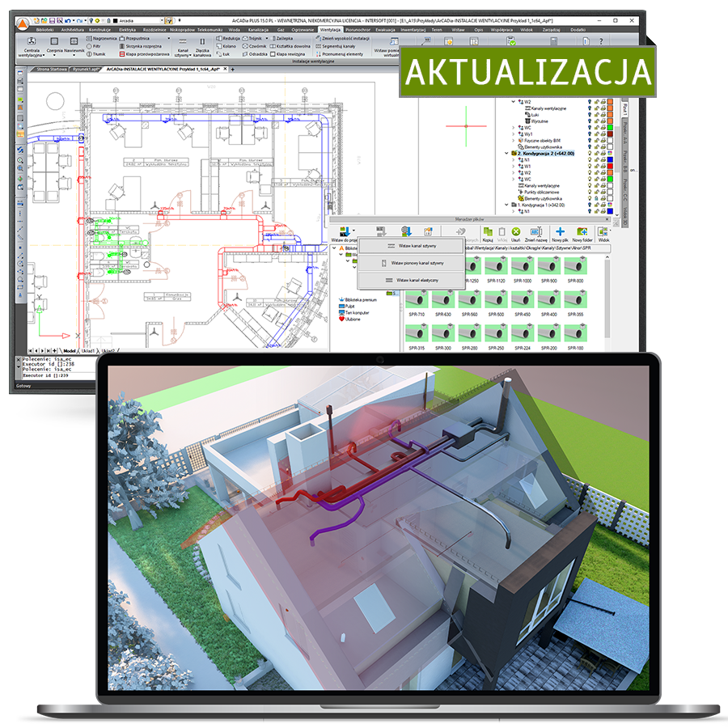Insert a Przepustnica element

pyautogui.click(x=134, y=39)
